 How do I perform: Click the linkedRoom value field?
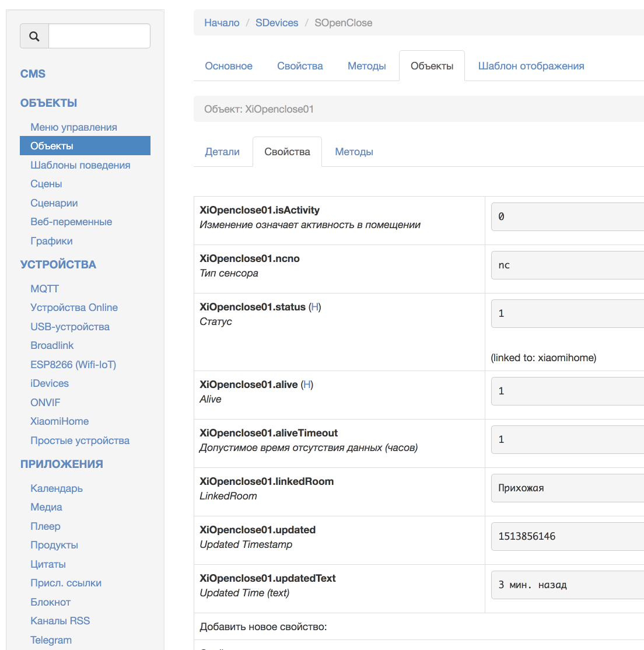click(x=567, y=488)
